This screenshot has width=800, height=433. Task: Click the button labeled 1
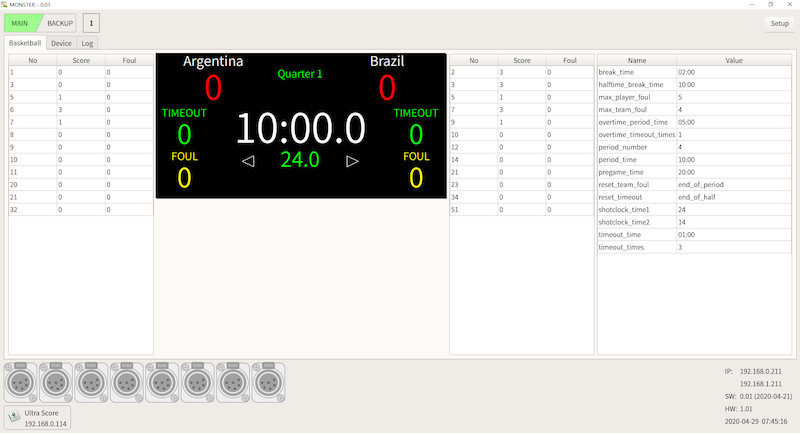pos(91,22)
